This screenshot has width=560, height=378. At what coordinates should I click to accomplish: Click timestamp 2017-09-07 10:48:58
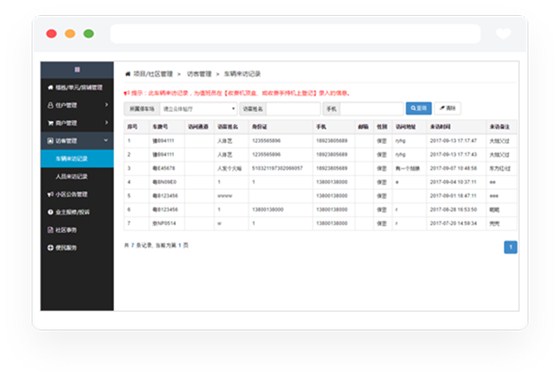click(x=453, y=168)
